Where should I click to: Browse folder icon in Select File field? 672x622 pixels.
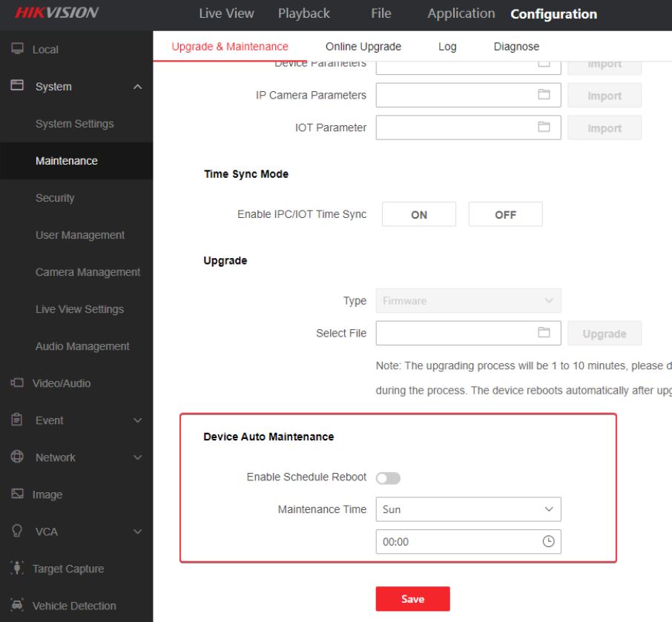pos(544,332)
